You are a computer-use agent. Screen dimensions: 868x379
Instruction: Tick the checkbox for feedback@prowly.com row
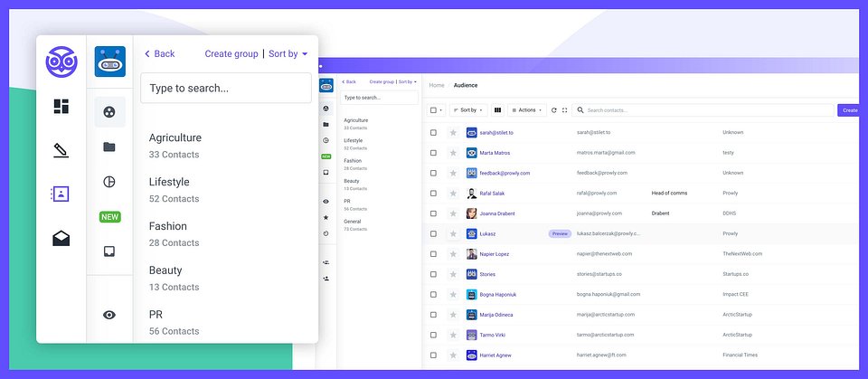[433, 173]
